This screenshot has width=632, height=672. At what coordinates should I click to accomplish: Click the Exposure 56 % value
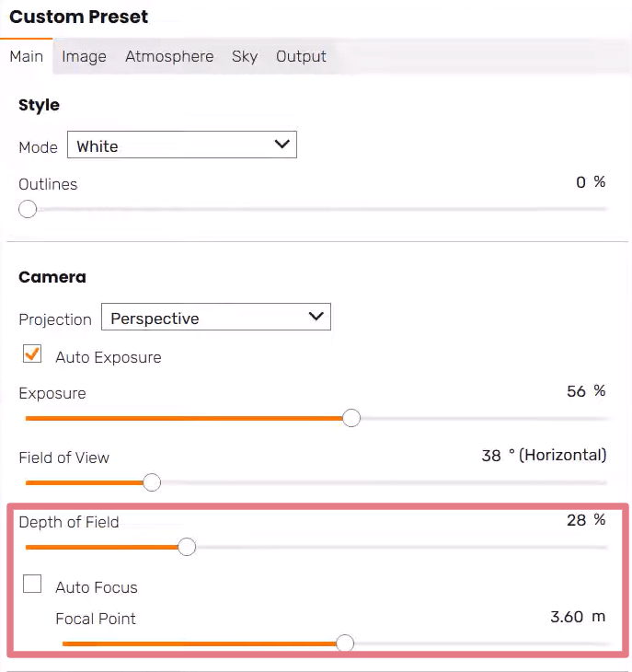pos(586,391)
